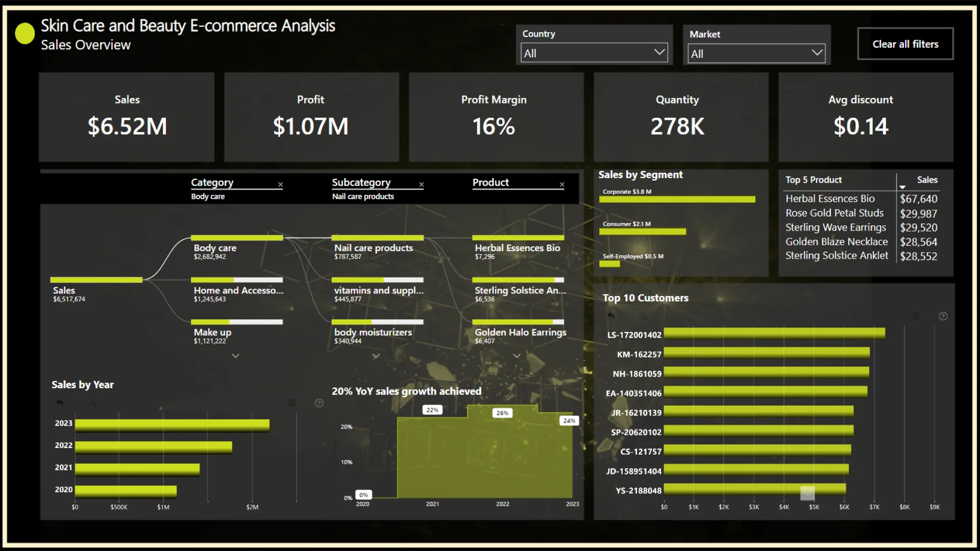Click the Profit $1.07M card
This screenshot has height=551, width=980.
[311, 117]
